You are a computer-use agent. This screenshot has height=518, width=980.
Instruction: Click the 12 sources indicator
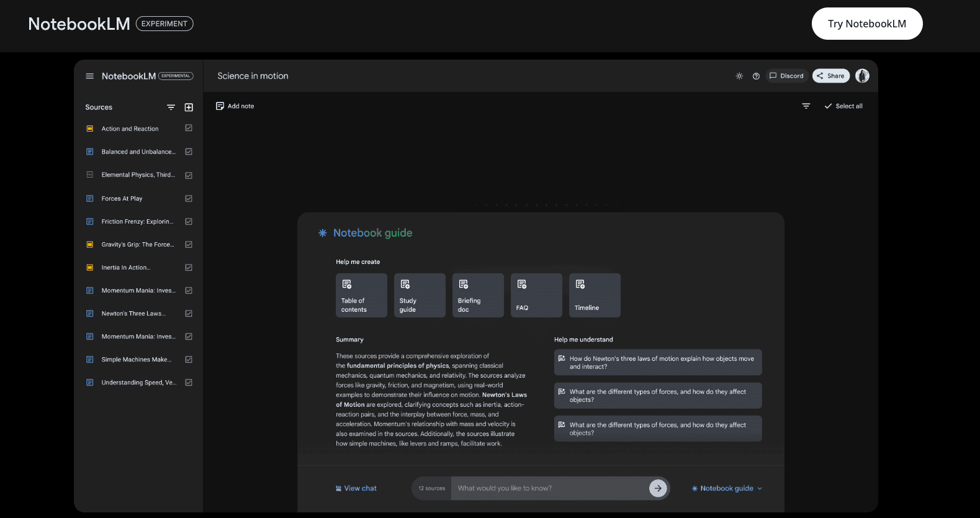coord(432,488)
